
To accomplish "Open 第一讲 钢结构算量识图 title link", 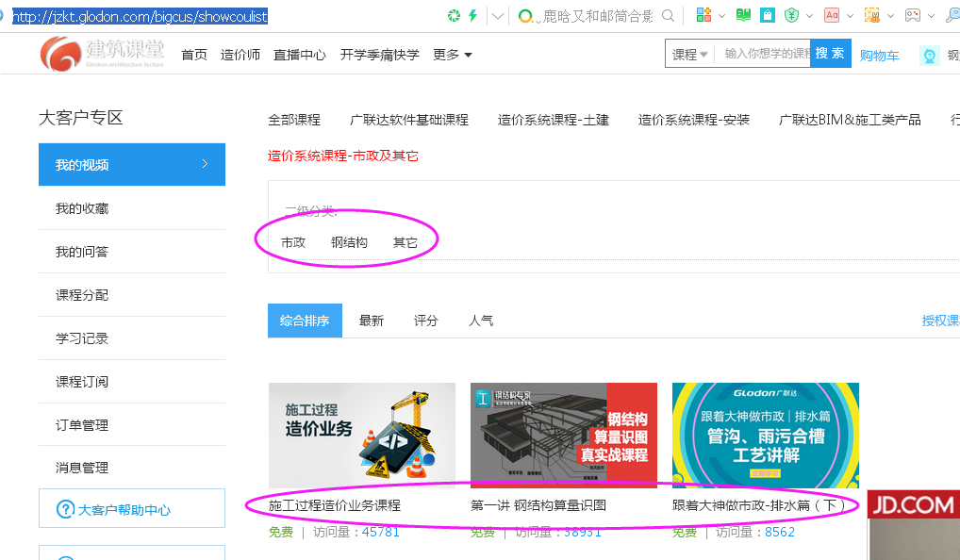I will pos(538,505).
